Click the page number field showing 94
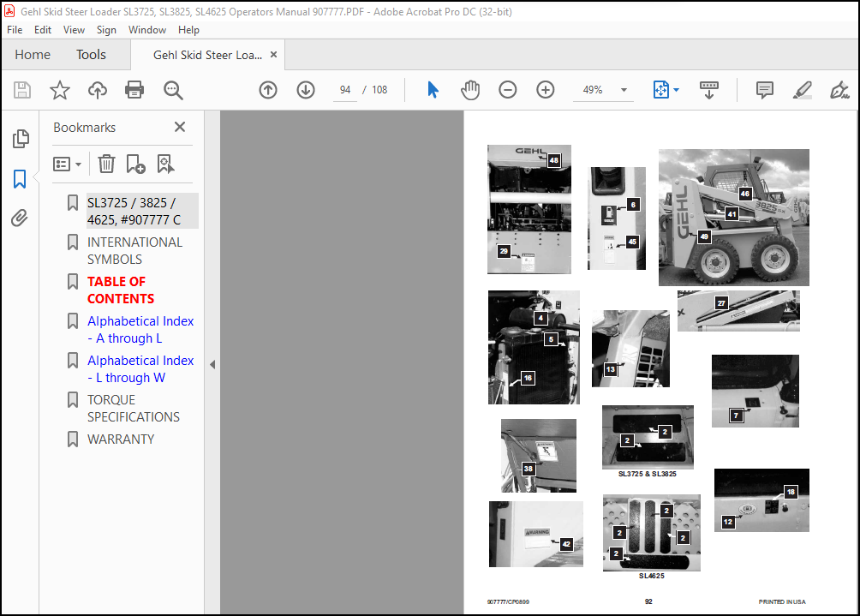Screen dimensions: 860x616 tap(345, 90)
